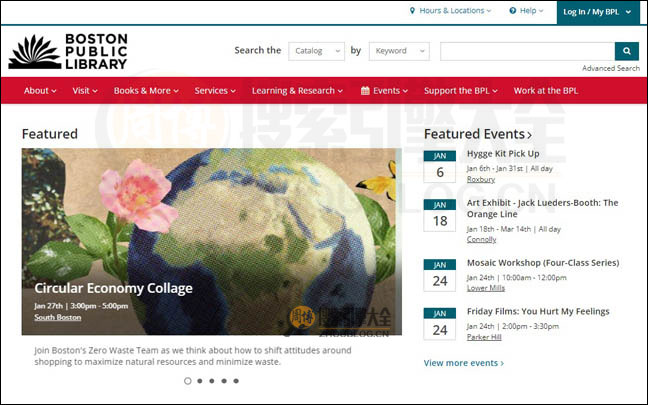The width and height of the screenshot is (648, 405).
Task: Click the magnifier search button
Action: (x=627, y=51)
